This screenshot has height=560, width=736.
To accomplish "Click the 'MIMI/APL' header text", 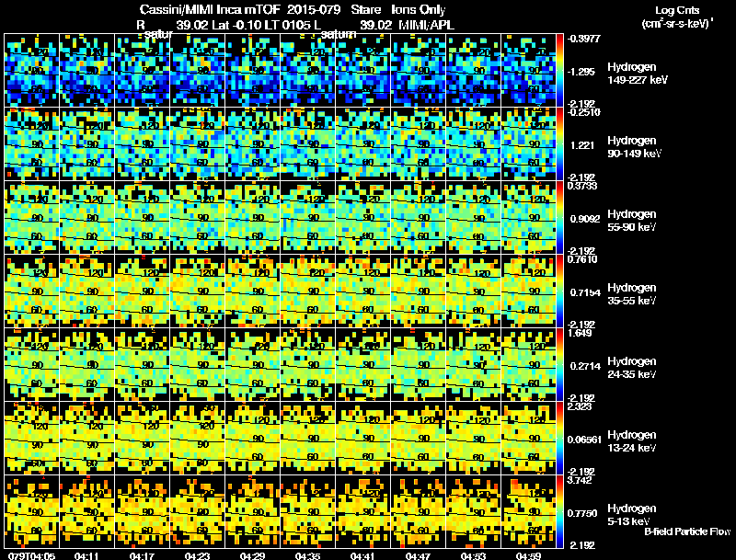I will (426, 25).
